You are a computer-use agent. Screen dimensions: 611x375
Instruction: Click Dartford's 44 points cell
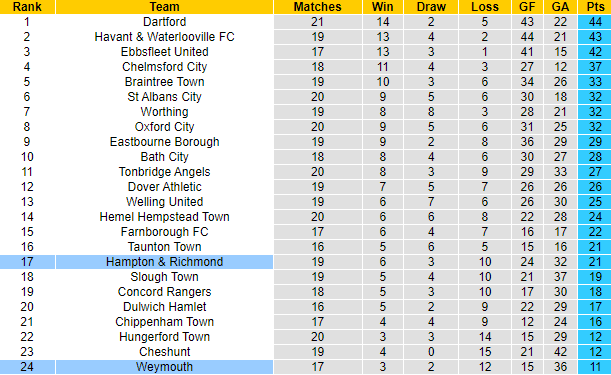[595, 22]
